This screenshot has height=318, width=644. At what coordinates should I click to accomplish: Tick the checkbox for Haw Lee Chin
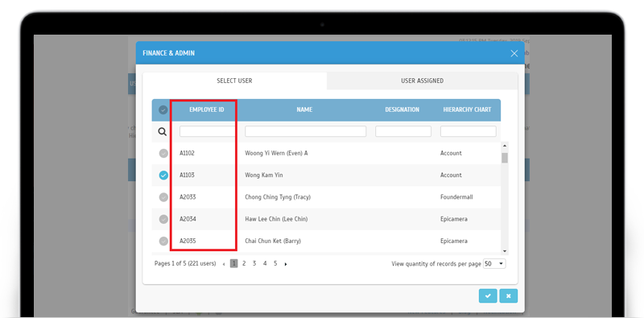(163, 219)
